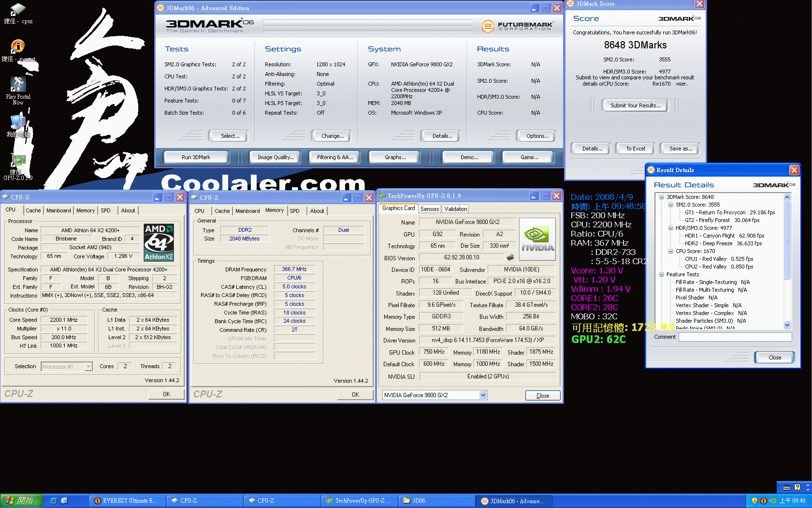Collapse SM2.0 Score: 3555 tree node
This screenshot has height=508, width=812.
[671, 205]
